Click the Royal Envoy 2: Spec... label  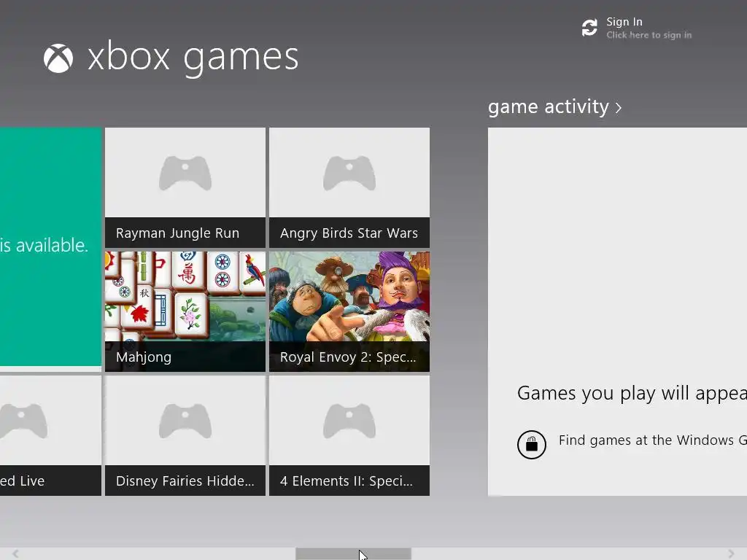(x=348, y=357)
